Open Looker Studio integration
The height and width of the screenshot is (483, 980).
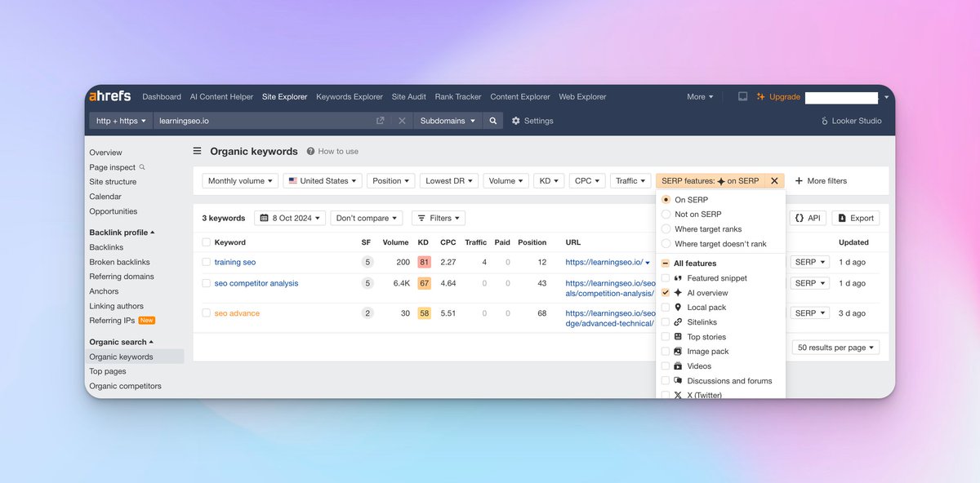851,121
